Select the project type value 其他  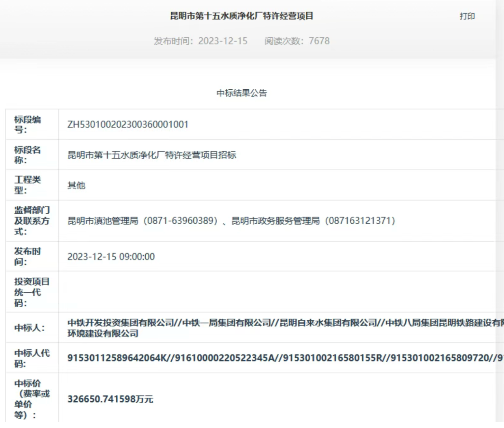[x=76, y=185]
